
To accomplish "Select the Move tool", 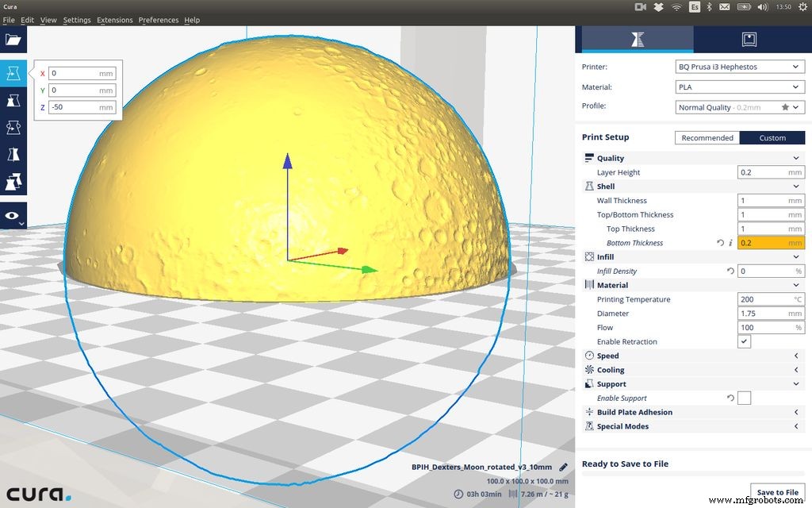I will (x=12, y=74).
